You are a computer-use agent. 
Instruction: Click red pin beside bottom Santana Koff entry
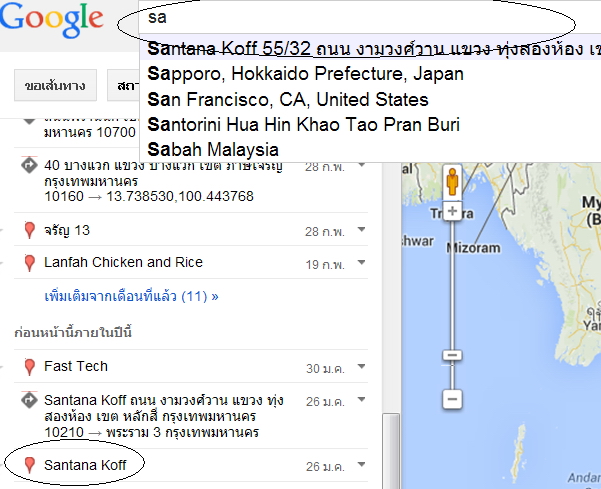pyautogui.click(x=30, y=465)
